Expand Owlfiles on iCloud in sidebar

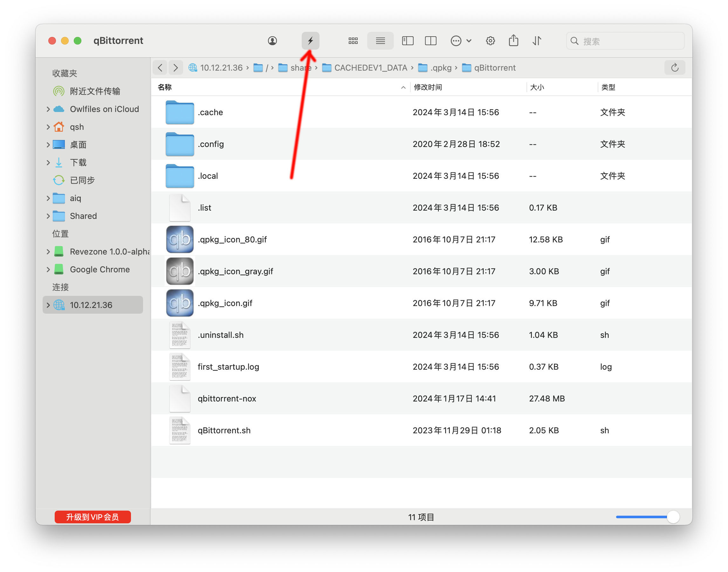(48, 109)
